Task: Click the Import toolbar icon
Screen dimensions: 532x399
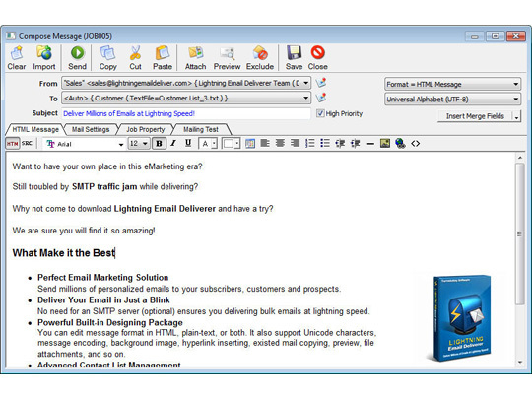Action: coord(44,58)
